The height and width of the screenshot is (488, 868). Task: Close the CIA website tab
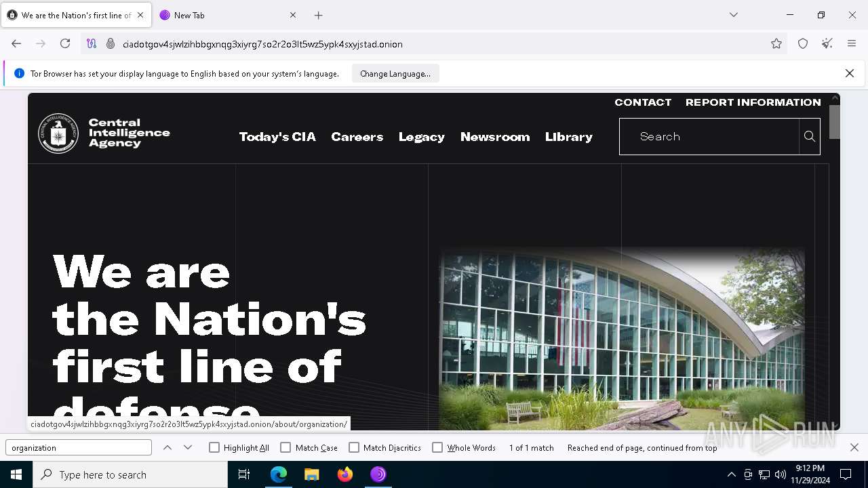point(140,15)
